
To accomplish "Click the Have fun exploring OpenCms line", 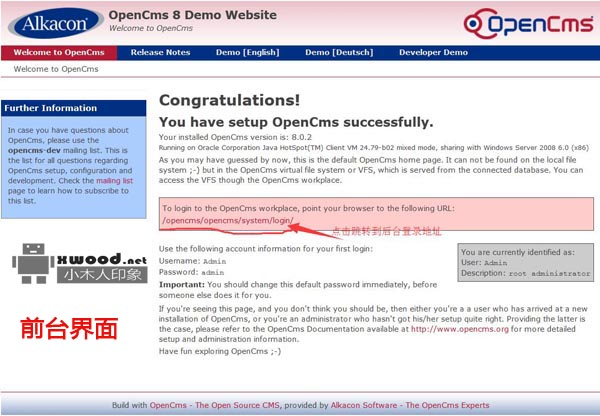I will [220, 351].
